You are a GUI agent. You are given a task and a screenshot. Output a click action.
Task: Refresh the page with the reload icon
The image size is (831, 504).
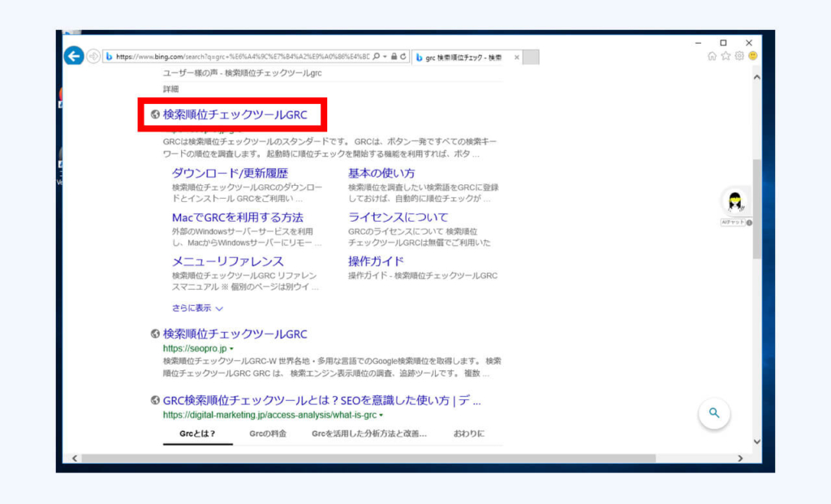(x=403, y=56)
